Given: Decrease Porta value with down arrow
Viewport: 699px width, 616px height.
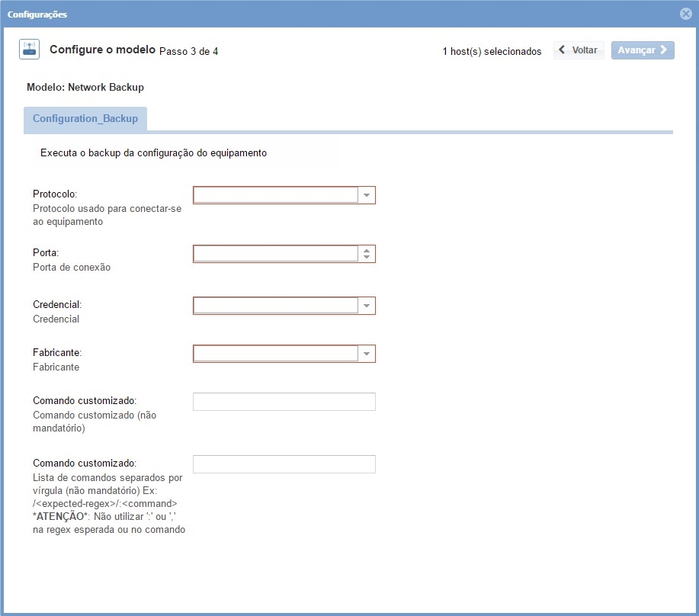Looking at the screenshot, I should pos(367,258).
